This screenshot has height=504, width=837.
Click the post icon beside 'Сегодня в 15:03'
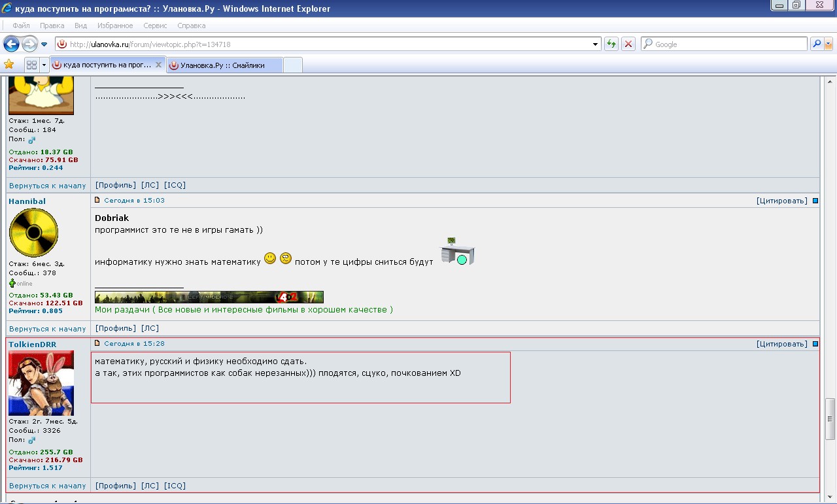pos(98,200)
